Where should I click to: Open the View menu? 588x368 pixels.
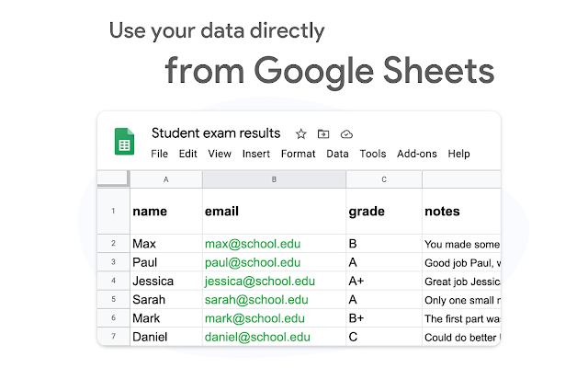coord(220,154)
